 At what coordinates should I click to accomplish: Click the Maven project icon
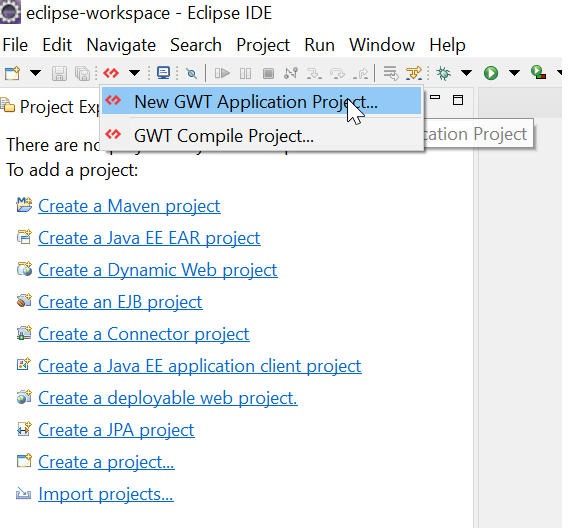point(24,205)
